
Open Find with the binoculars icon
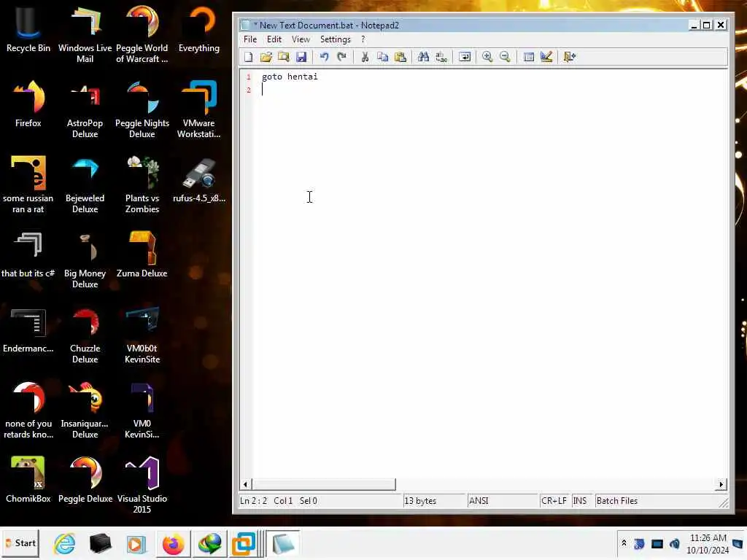(423, 57)
